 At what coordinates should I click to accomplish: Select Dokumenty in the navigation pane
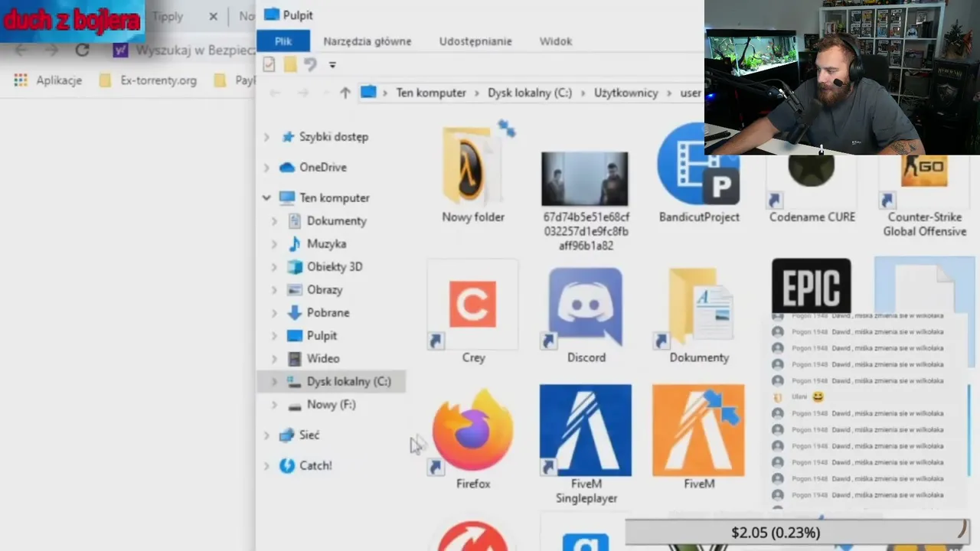(336, 221)
